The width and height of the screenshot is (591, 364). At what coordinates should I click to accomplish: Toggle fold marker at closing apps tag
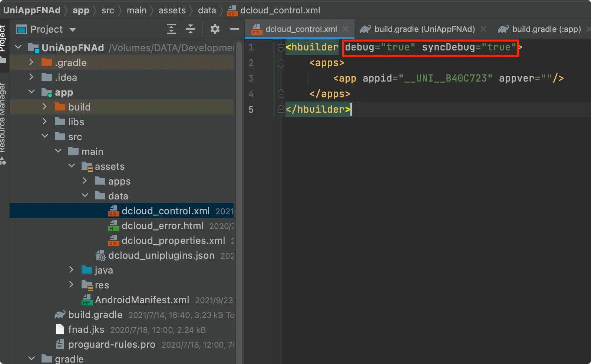(x=281, y=94)
